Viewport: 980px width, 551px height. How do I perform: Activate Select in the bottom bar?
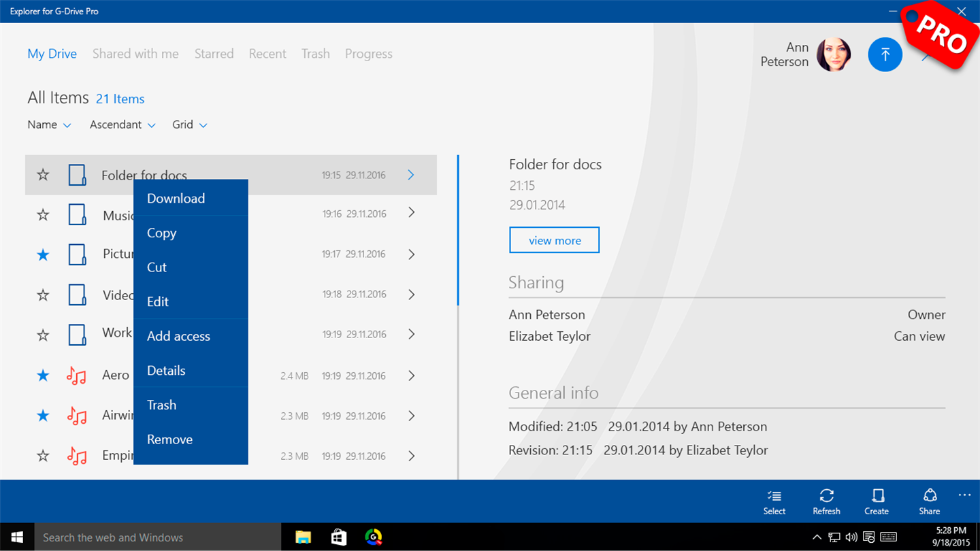774,502
